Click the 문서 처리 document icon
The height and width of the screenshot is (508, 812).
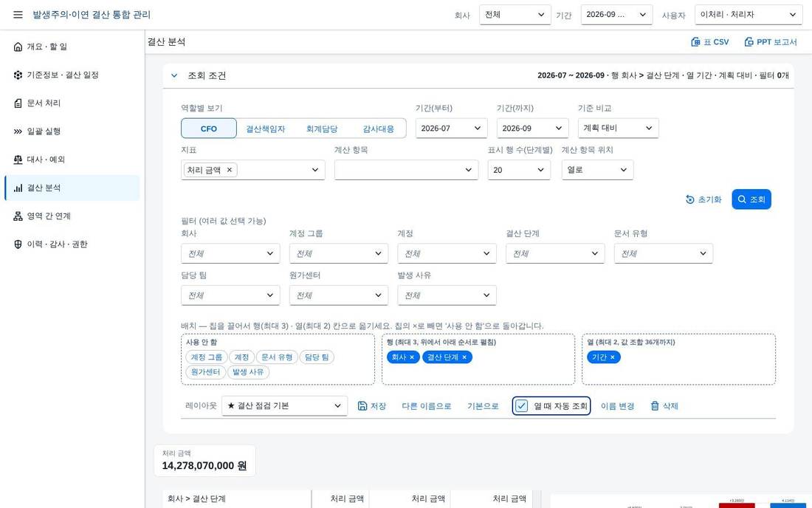[18, 103]
